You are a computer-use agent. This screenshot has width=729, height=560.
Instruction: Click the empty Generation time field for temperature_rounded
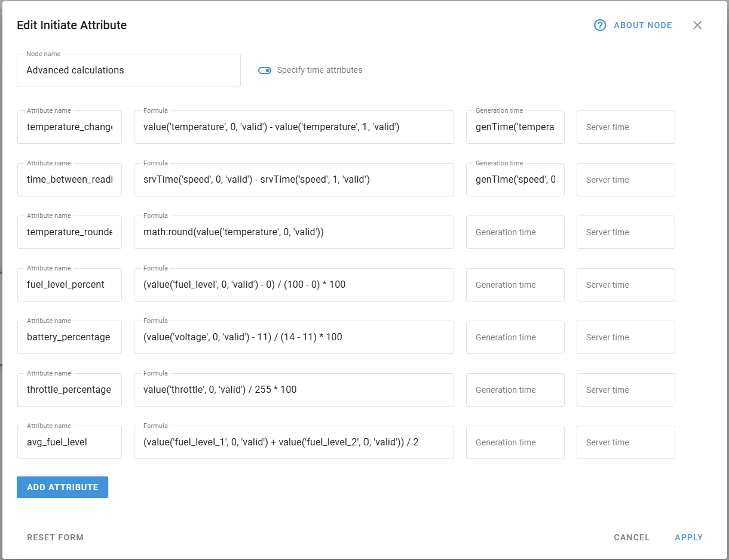click(514, 232)
